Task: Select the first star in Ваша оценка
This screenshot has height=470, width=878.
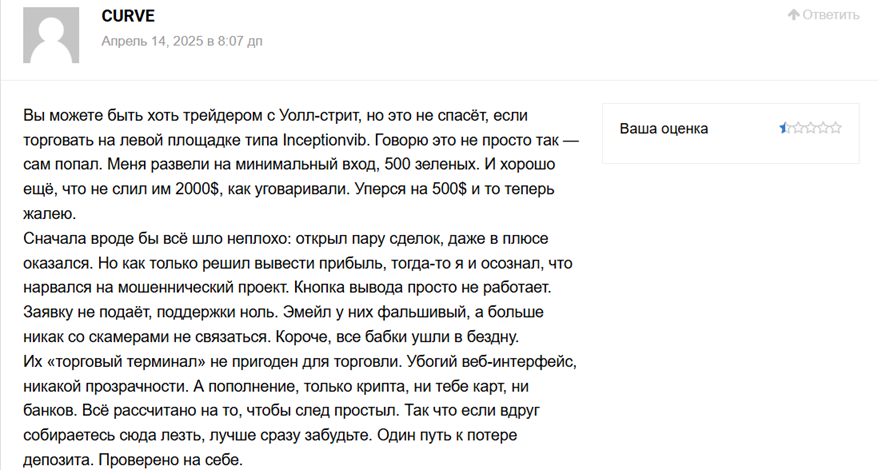Action: [x=785, y=128]
